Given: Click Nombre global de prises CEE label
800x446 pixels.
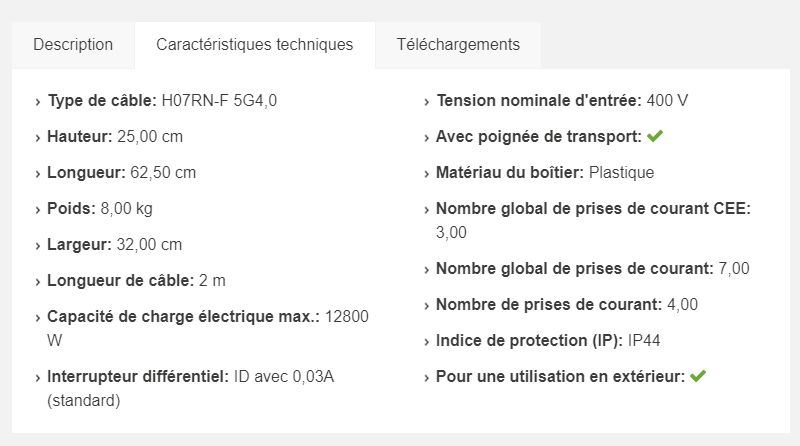Looking at the screenshot, I should [592, 208].
